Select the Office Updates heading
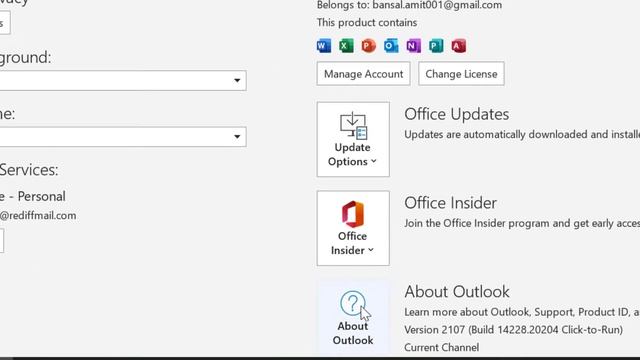Image resolution: width=640 pixels, height=360 pixels. [x=457, y=114]
